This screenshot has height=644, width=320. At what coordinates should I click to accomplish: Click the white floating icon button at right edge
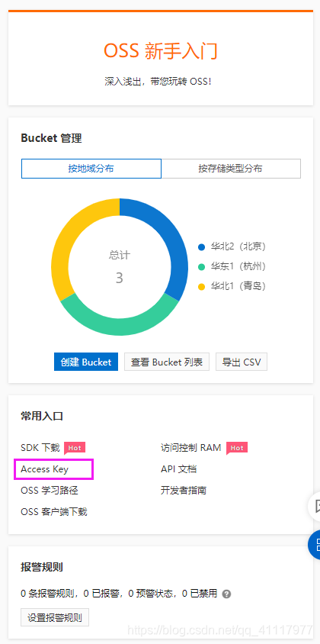pyautogui.click(x=315, y=506)
